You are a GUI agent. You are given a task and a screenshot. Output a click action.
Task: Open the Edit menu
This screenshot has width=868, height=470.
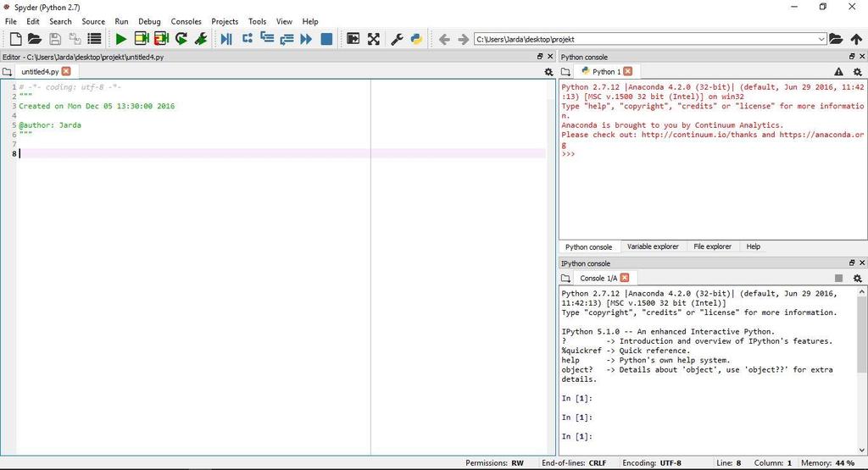[33, 21]
